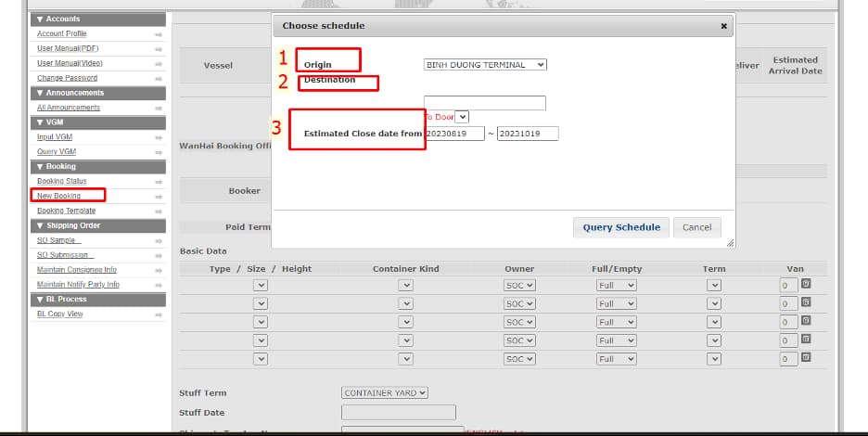
Task: Click the icon beside last row Van field
Action: (x=806, y=357)
